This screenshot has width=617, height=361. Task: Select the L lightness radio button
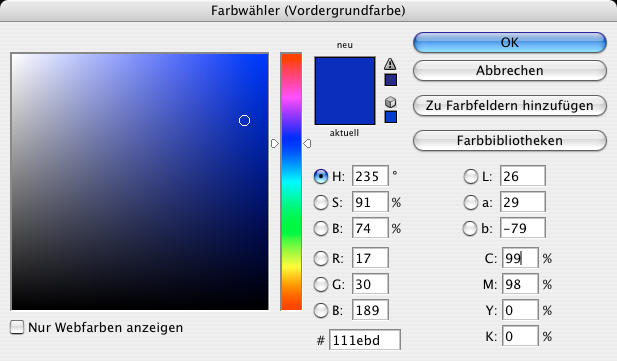click(x=470, y=176)
